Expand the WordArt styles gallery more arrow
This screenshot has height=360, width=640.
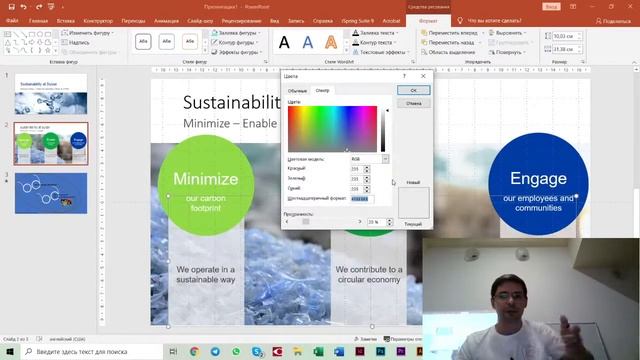point(347,51)
